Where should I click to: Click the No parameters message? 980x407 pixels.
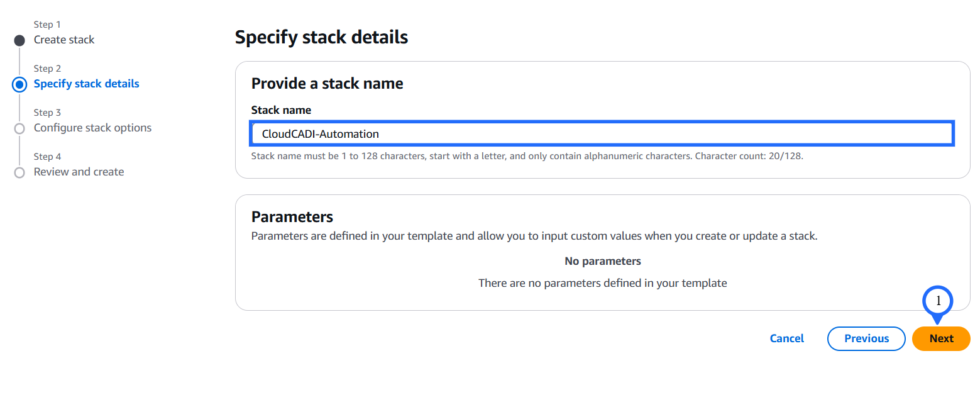click(x=602, y=260)
